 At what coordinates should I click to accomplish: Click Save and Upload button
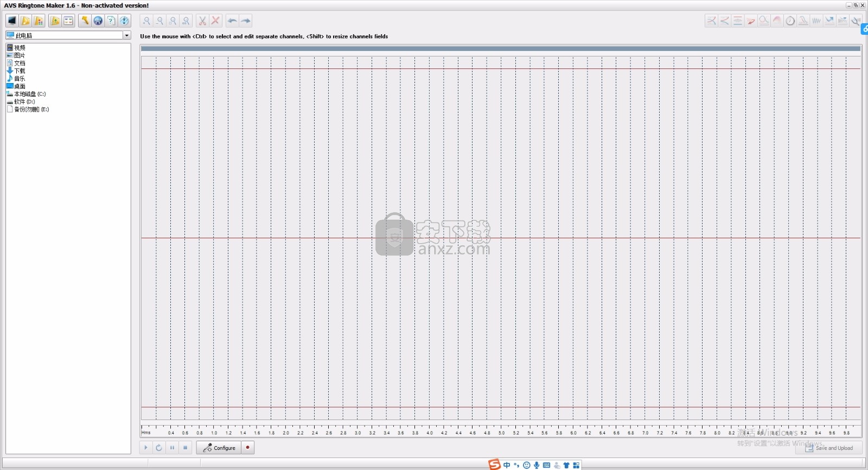click(829, 448)
